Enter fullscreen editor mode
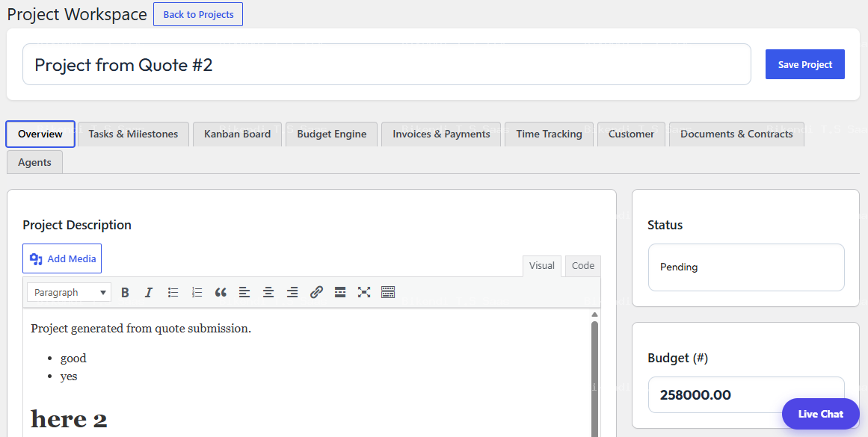The width and height of the screenshot is (868, 437). (363, 293)
